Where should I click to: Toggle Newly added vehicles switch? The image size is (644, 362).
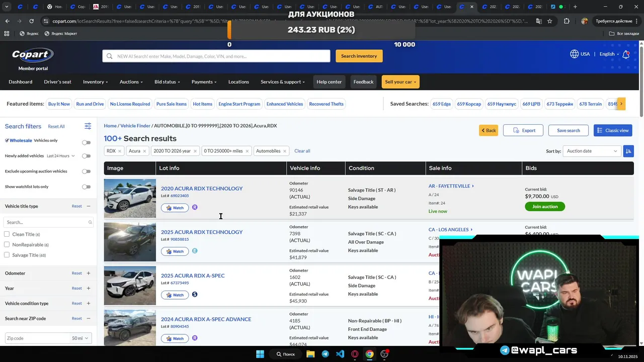point(87,156)
